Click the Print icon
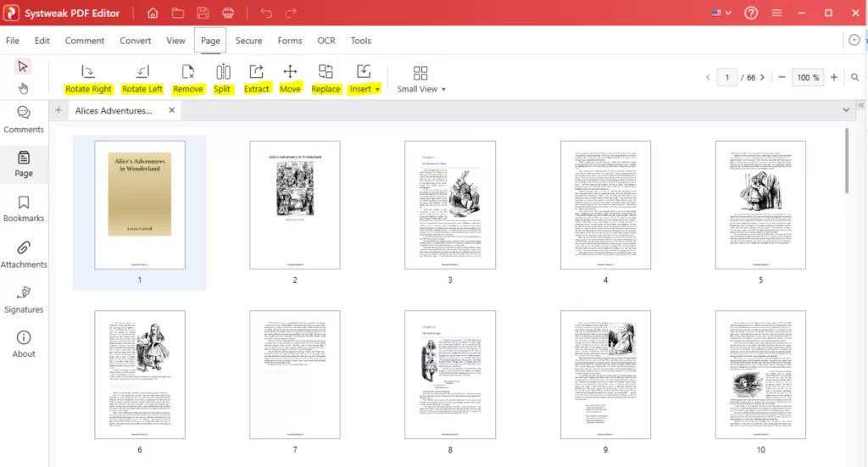 [x=228, y=13]
